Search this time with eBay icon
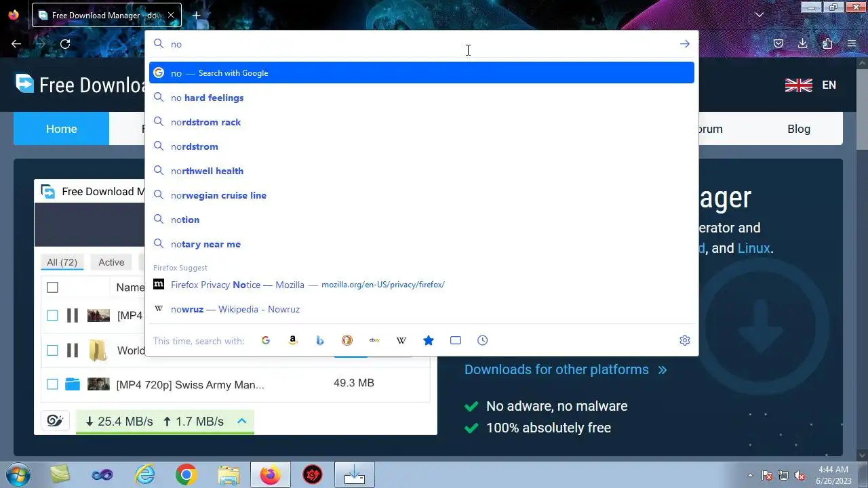868x488 pixels. pyautogui.click(x=374, y=340)
